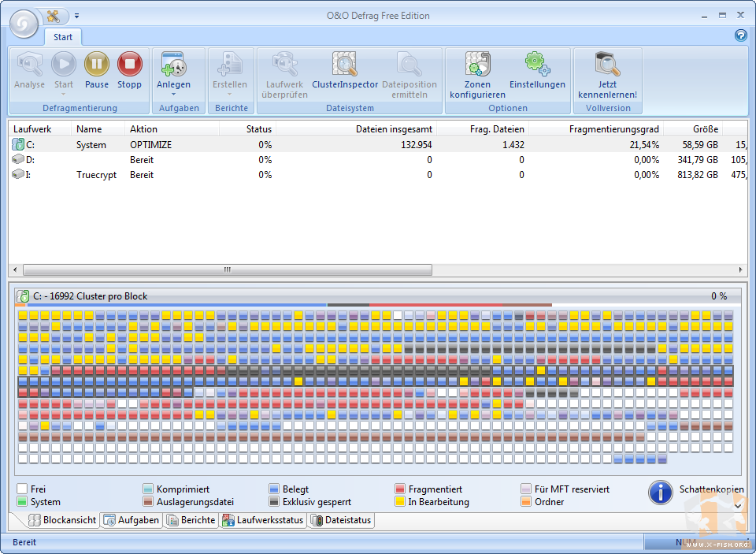Click the drive icon in the cluster view header

(x=23, y=296)
